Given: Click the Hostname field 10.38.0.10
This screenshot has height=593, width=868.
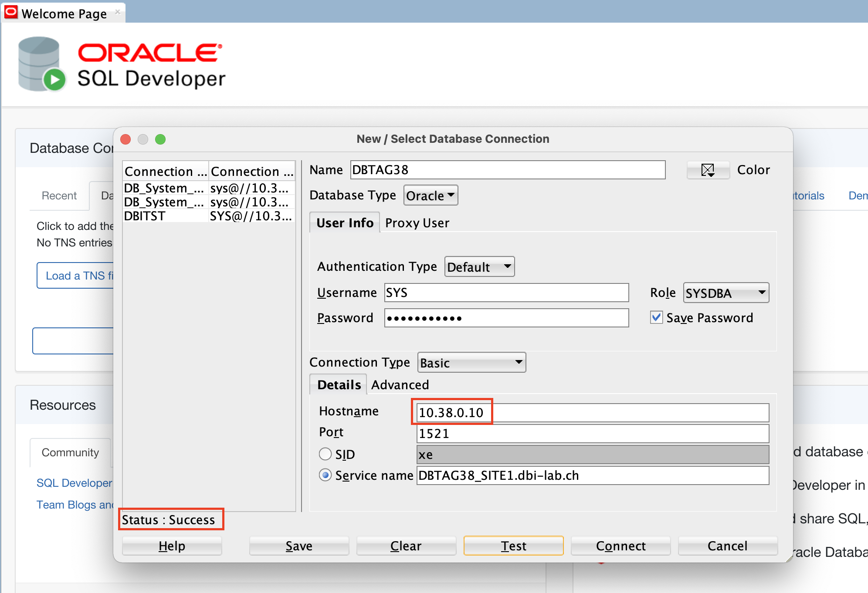Looking at the screenshot, I should point(593,413).
